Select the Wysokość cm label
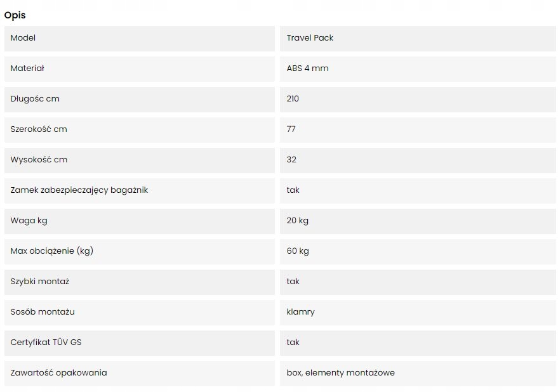558x392 pixels. (39, 160)
